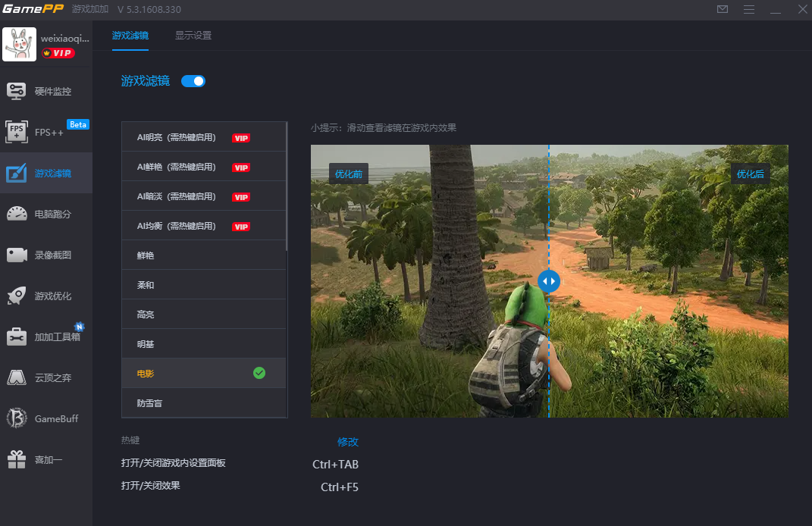Open the rocket icon for game optimization
The image size is (812, 526).
pos(17,296)
